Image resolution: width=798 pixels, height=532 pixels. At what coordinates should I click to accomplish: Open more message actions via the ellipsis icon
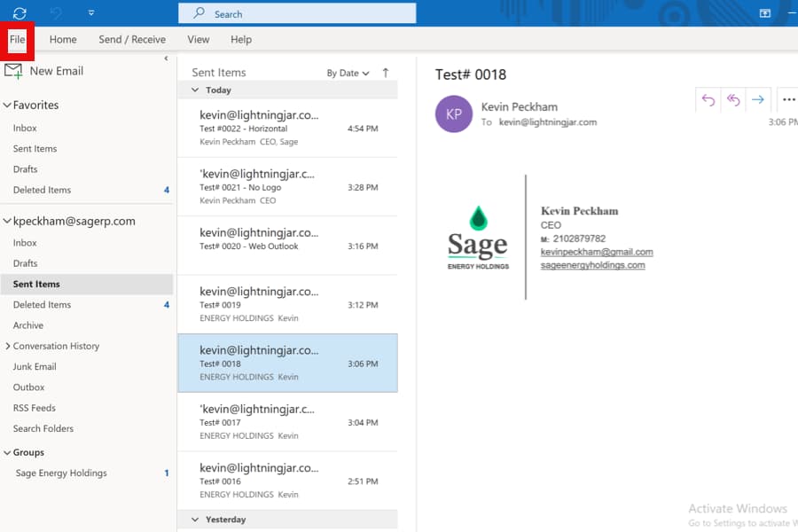tap(788, 101)
